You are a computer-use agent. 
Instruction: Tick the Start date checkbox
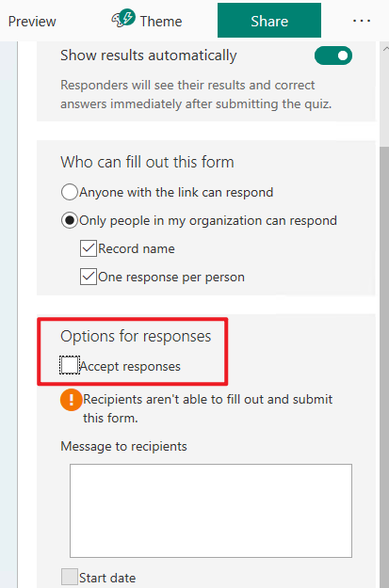tap(70, 577)
